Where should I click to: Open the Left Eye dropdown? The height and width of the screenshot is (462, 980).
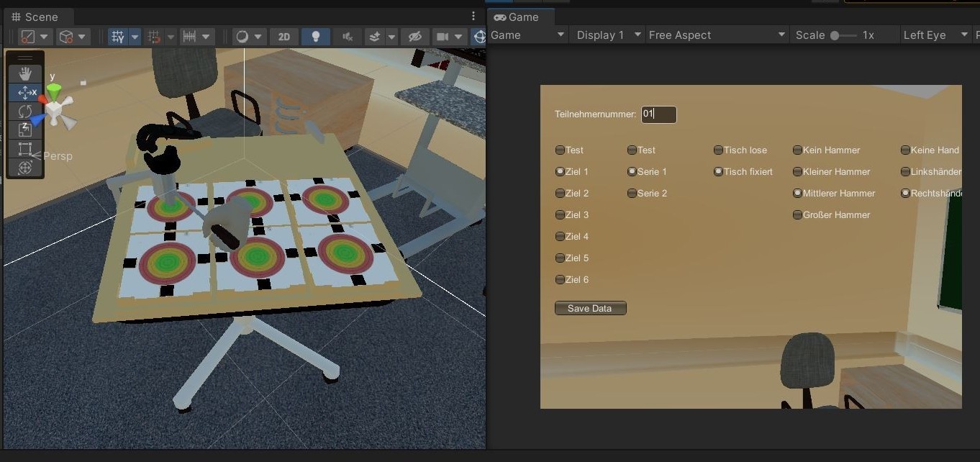pos(935,35)
